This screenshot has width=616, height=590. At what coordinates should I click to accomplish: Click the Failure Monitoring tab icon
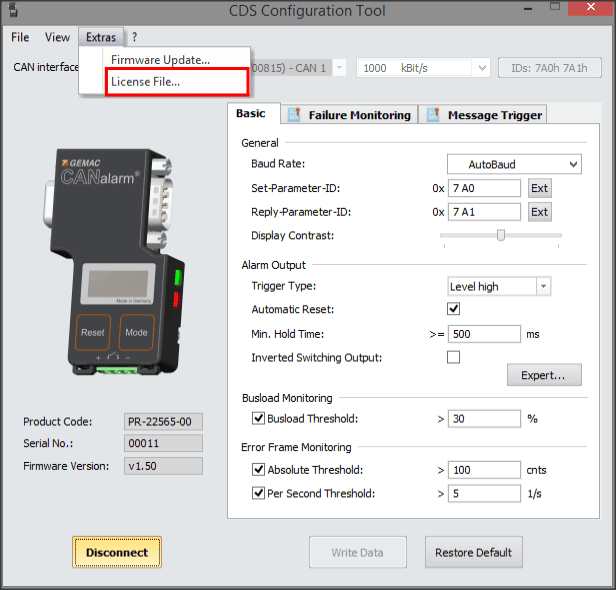pos(295,115)
